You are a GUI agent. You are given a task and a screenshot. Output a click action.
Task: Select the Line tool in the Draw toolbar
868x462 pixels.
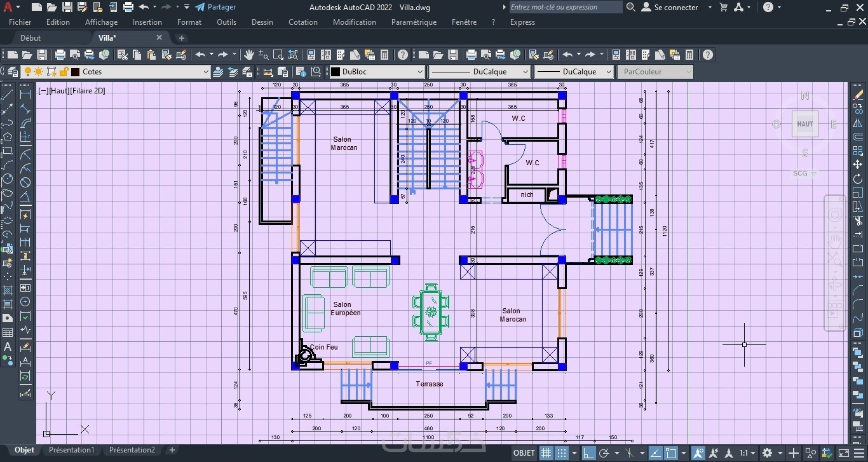[x=7, y=95]
